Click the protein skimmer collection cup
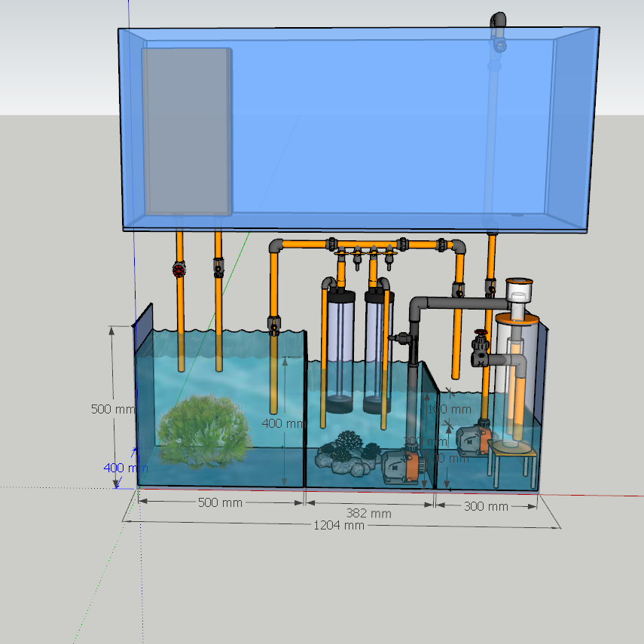This screenshot has height=644, width=644. pos(519,290)
